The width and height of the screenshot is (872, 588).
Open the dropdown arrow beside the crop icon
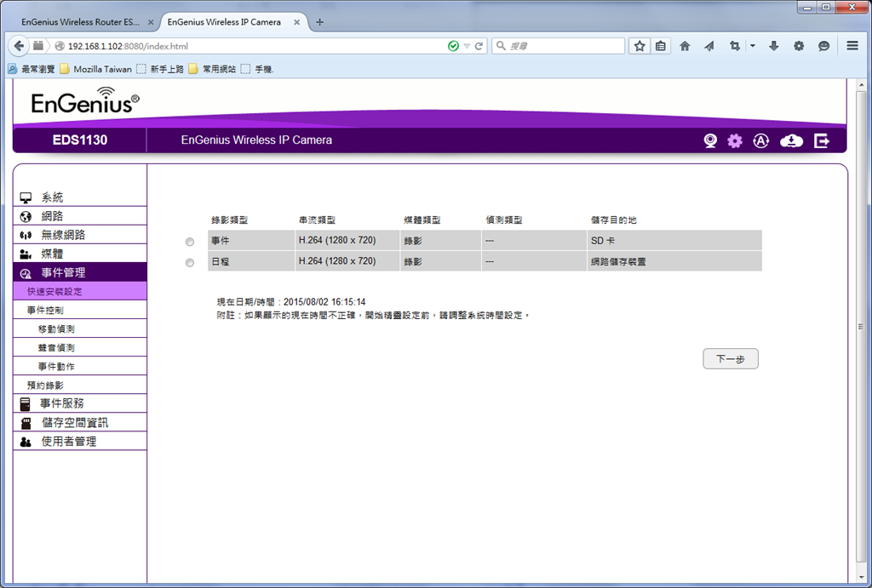[x=753, y=46]
